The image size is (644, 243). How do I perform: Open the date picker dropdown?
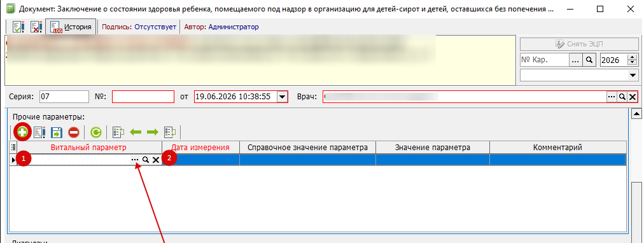coord(282,97)
